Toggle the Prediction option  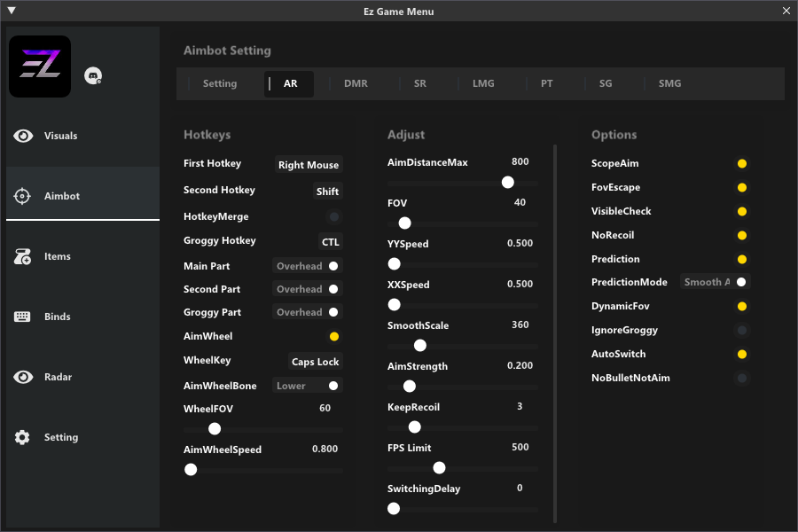[x=742, y=259]
